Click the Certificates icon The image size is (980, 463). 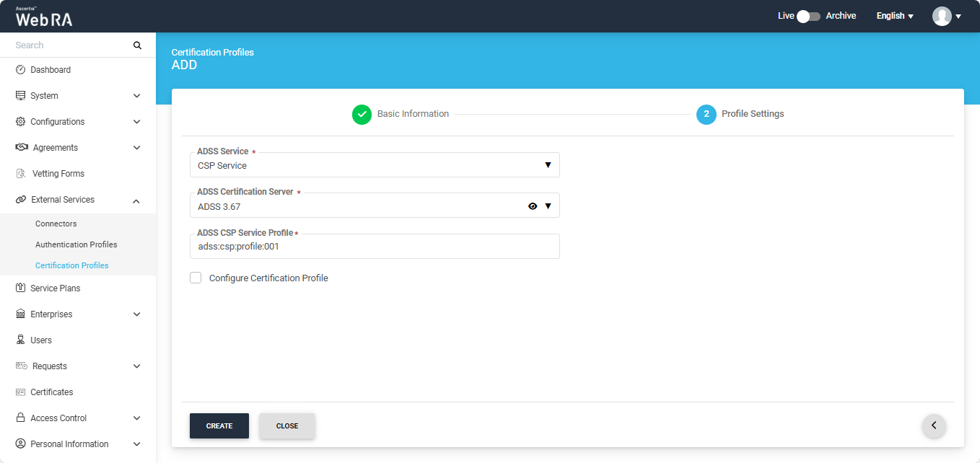pos(20,392)
